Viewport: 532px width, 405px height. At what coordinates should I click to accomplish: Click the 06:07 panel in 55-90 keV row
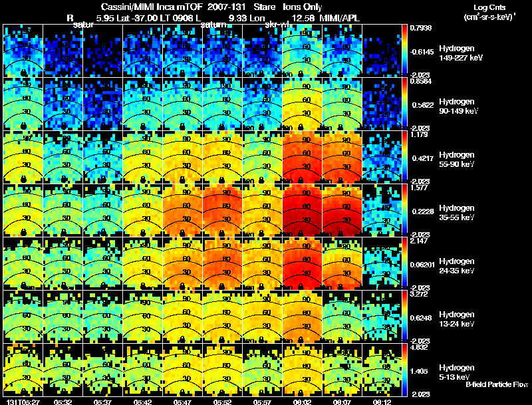click(342, 157)
